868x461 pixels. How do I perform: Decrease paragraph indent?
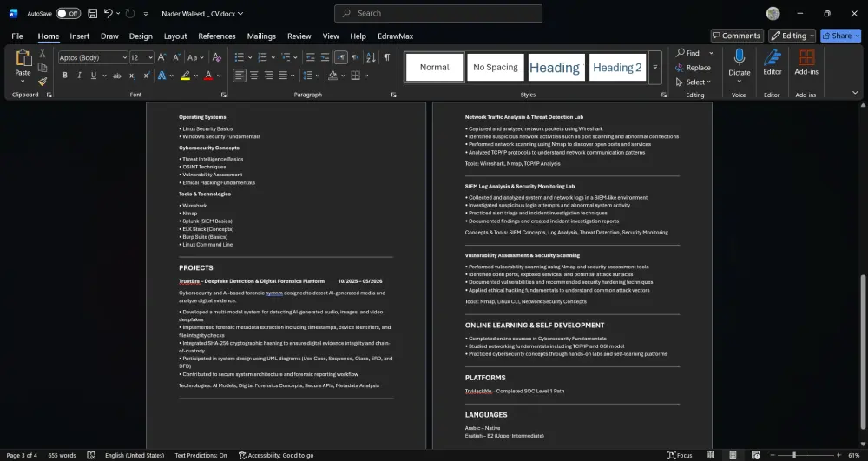click(311, 57)
